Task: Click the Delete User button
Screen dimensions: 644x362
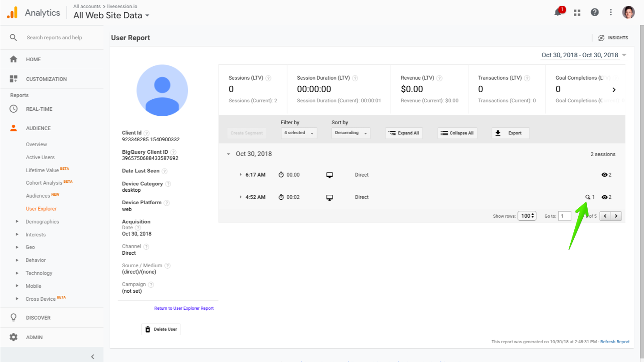Action: pos(161,329)
